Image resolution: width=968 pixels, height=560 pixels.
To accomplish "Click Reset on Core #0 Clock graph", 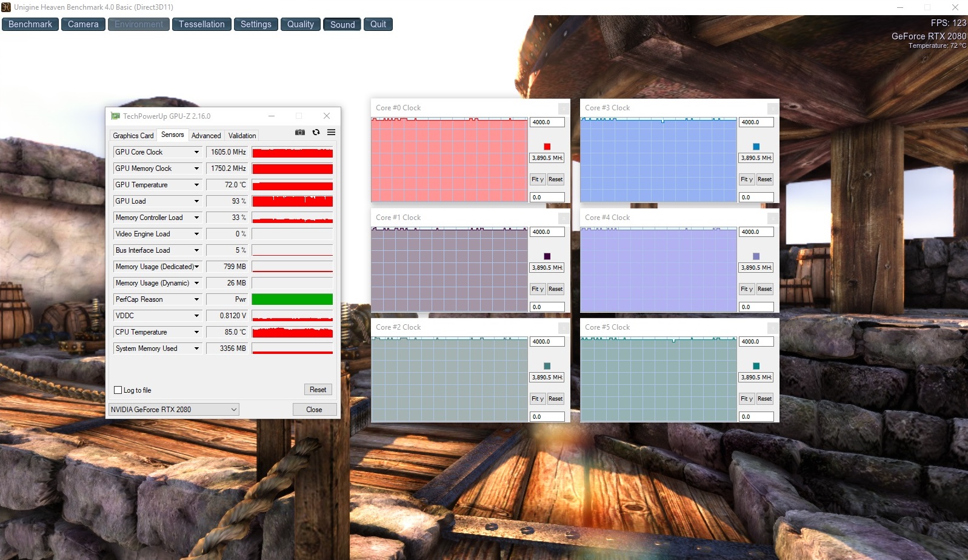I will coord(556,179).
